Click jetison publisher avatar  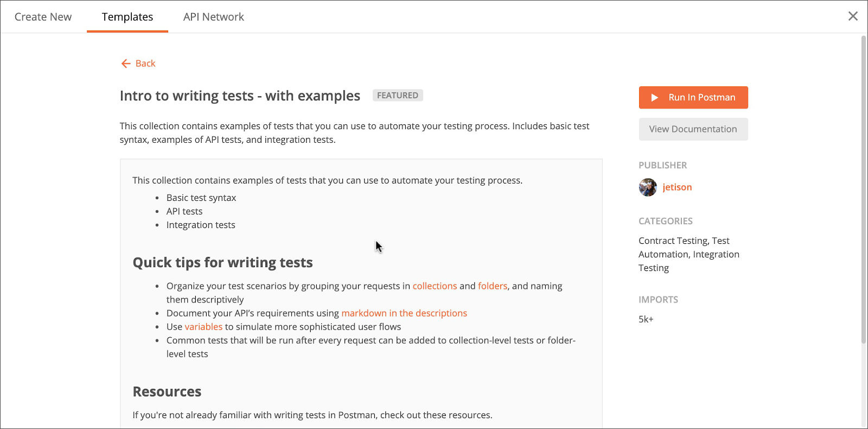(x=648, y=187)
